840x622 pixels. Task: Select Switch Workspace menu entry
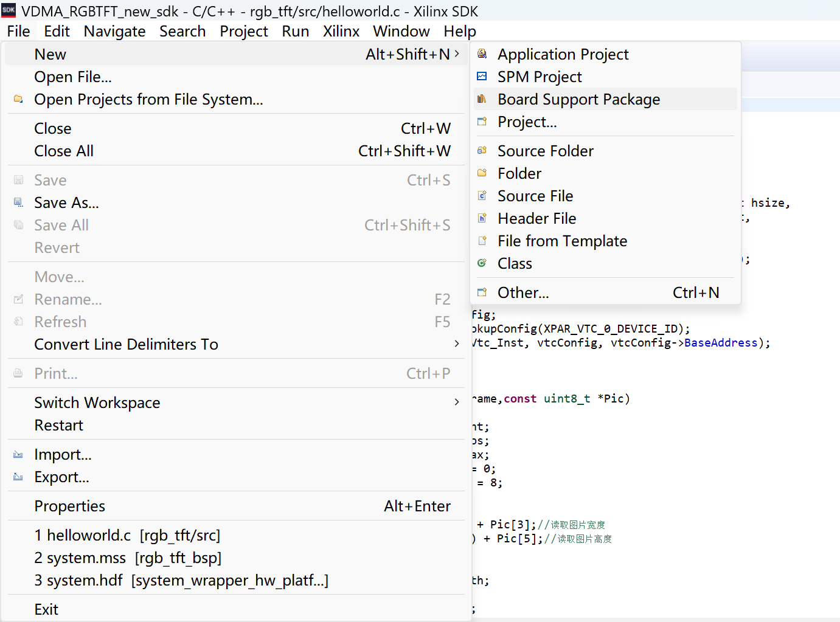[x=236, y=403]
